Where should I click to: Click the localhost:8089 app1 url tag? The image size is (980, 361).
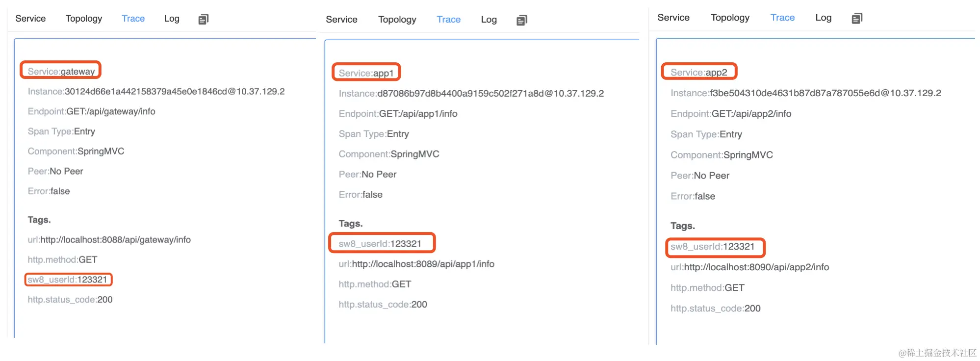(x=416, y=264)
